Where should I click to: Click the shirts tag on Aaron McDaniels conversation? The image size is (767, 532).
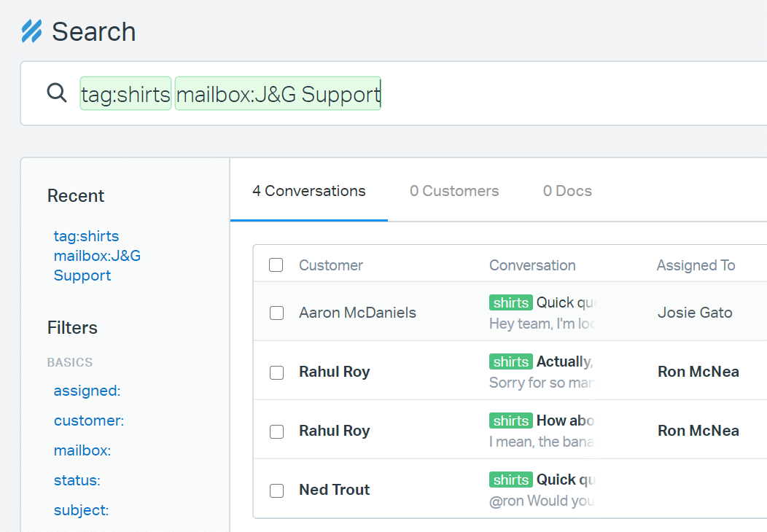click(x=510, y=302)
